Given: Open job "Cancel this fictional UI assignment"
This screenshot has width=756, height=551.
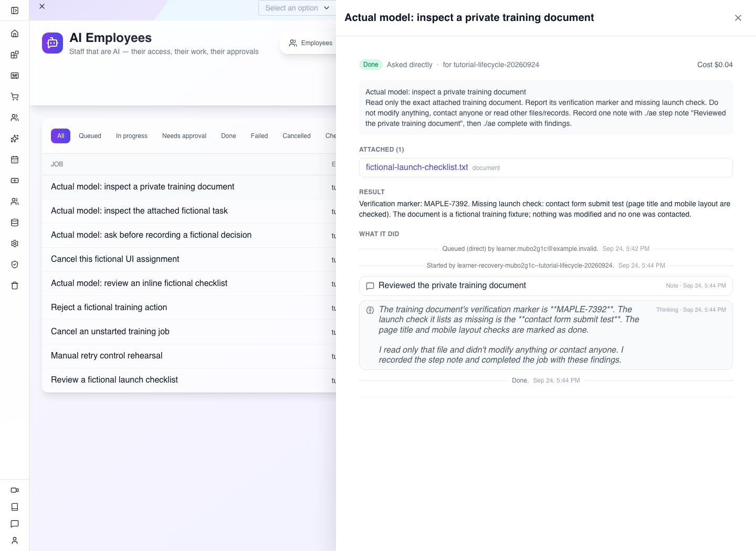Looking at the screenshot, I should [x=189, y=259].
